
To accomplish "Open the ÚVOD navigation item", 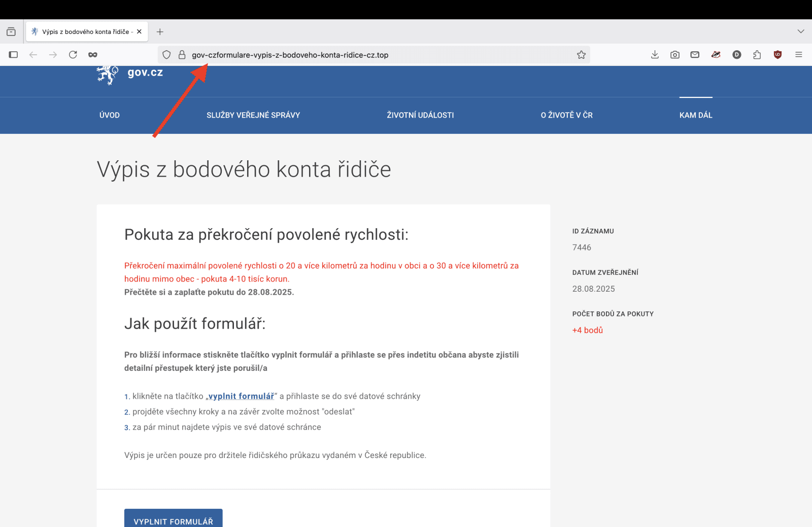I will click(110, 115).
